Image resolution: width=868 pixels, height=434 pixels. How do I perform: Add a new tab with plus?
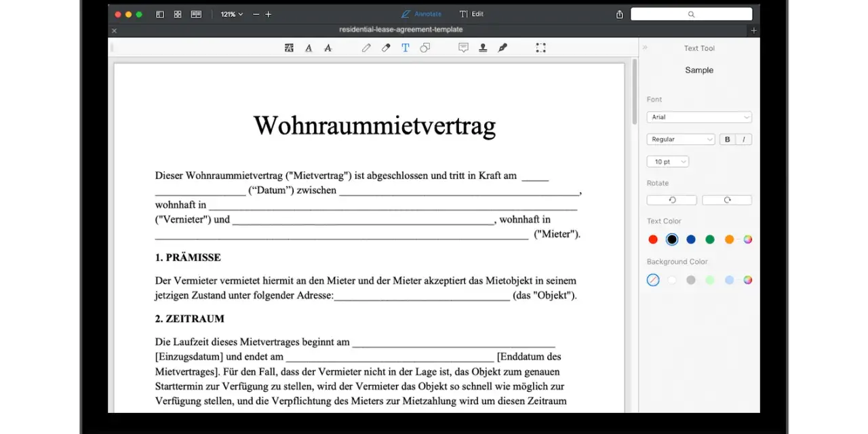click(753, 31)
